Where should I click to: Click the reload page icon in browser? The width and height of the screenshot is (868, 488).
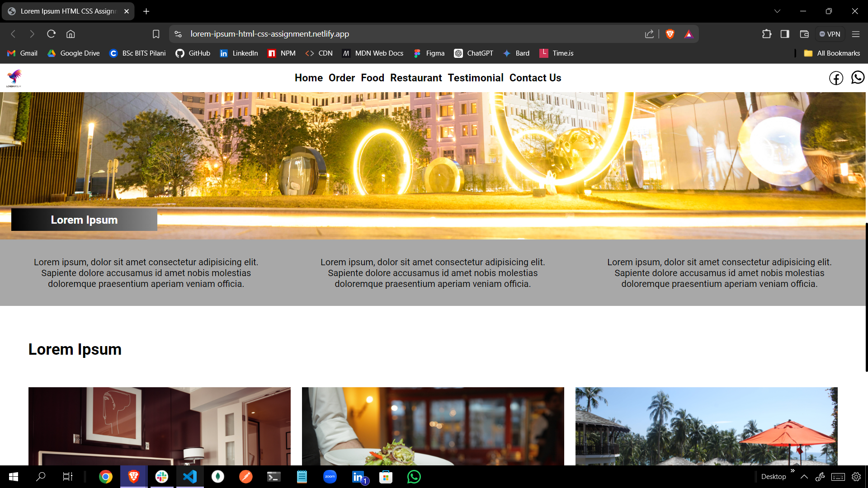[51, 34]
